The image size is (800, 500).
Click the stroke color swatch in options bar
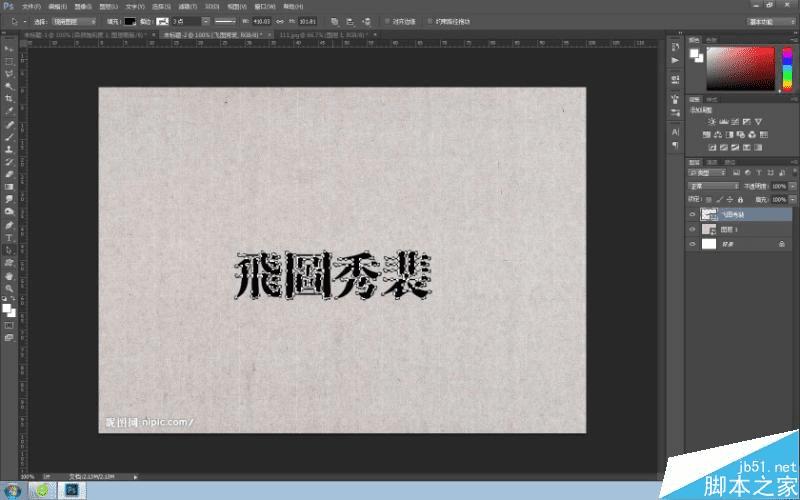pyautogui.click(x=162, y=21)
